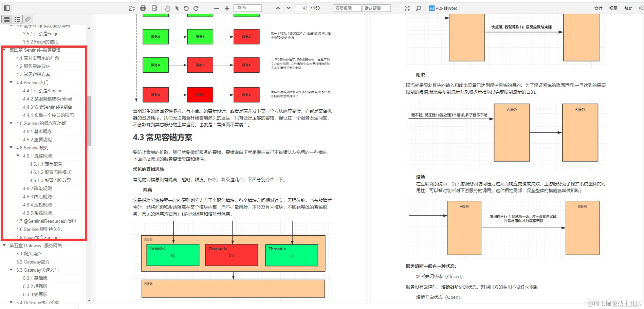Switch to the bookmarks outline panel

click(17, 19)
